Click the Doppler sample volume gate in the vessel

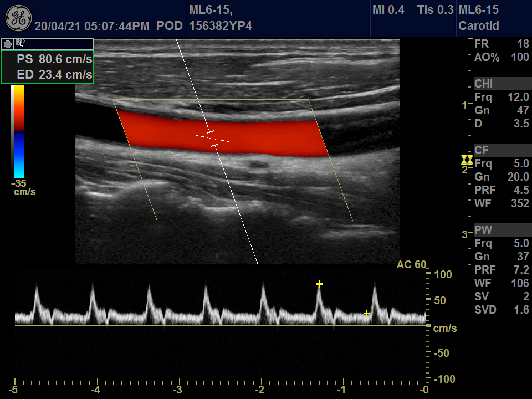(212, 139)
